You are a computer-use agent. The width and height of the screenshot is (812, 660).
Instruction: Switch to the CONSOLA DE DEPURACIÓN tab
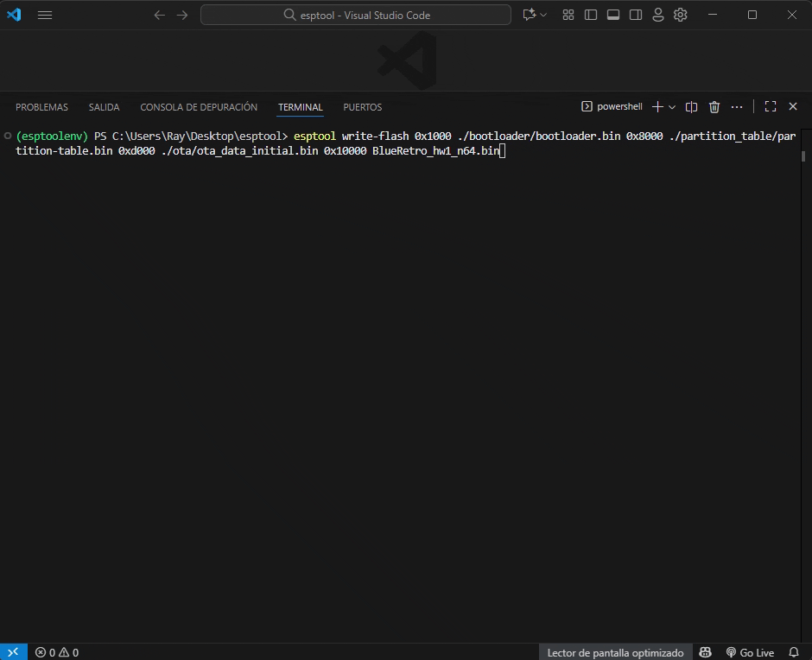[x=199, y=107]
